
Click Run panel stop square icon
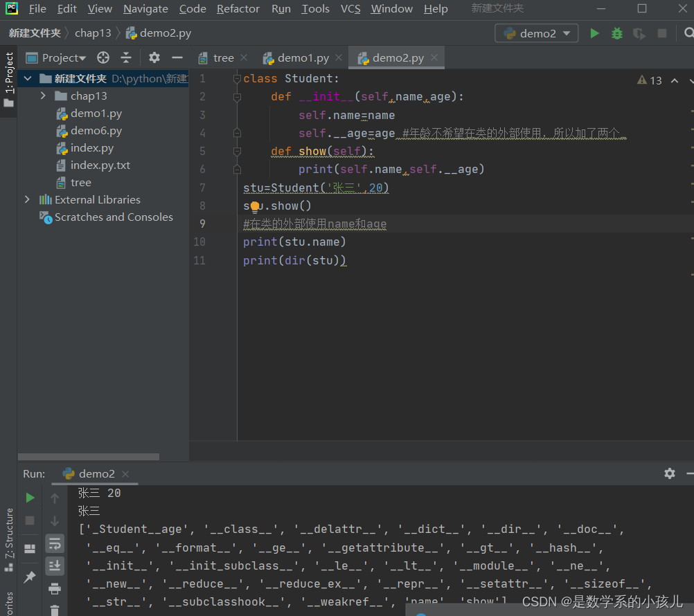30,520
